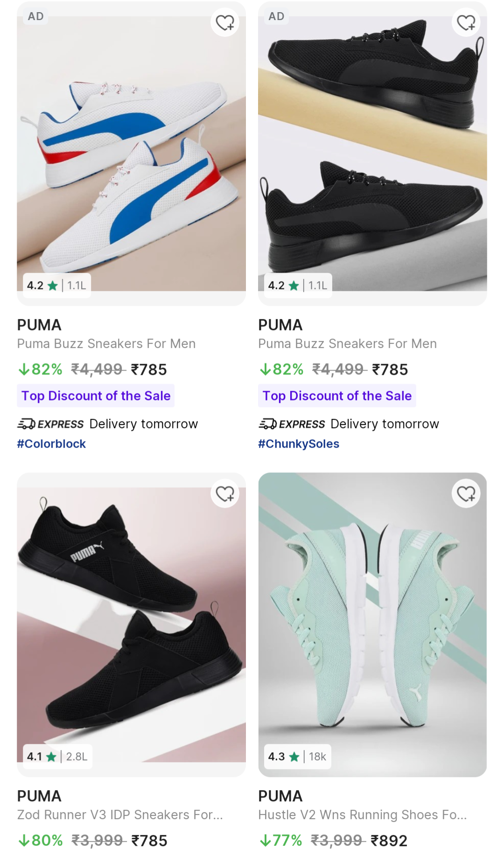The image size is (504, 855).
Task: Open Zod Runner V3 IDP Sneakers title
Action: coord(120,815)
